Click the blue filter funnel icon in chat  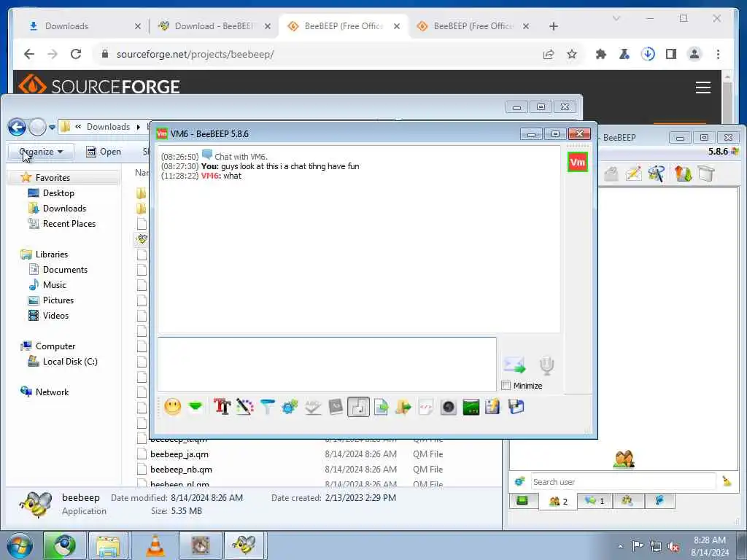point(267,407)
